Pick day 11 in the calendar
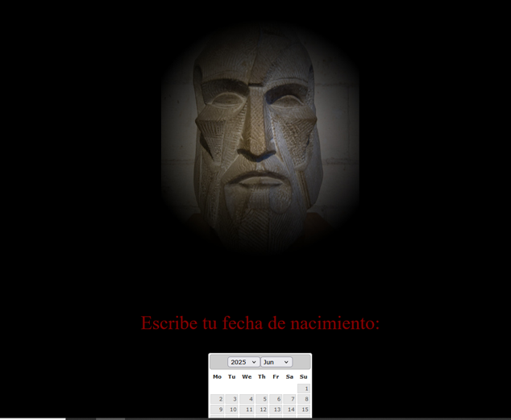 247,410
